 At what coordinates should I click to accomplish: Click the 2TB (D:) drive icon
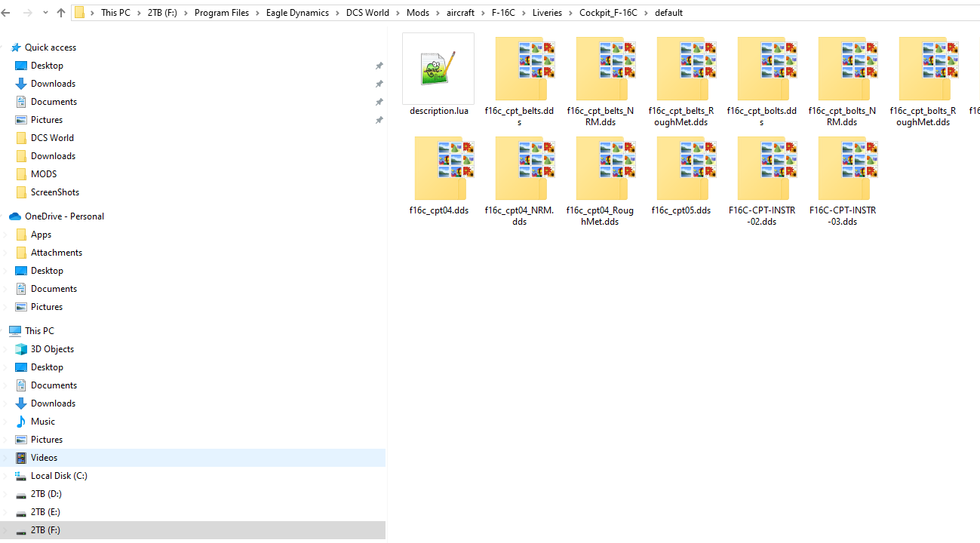[21, 494]
